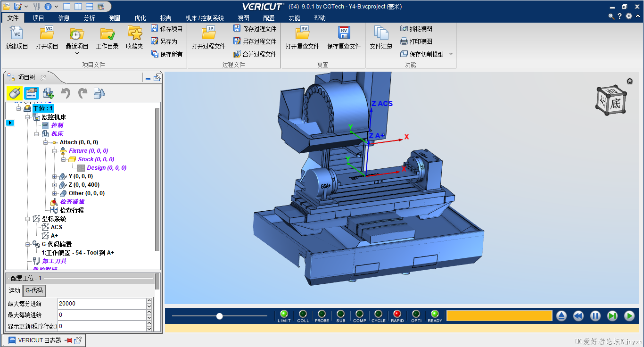
Task: Click 捕捉视图 (Capture View)
Action: [416, 29]
